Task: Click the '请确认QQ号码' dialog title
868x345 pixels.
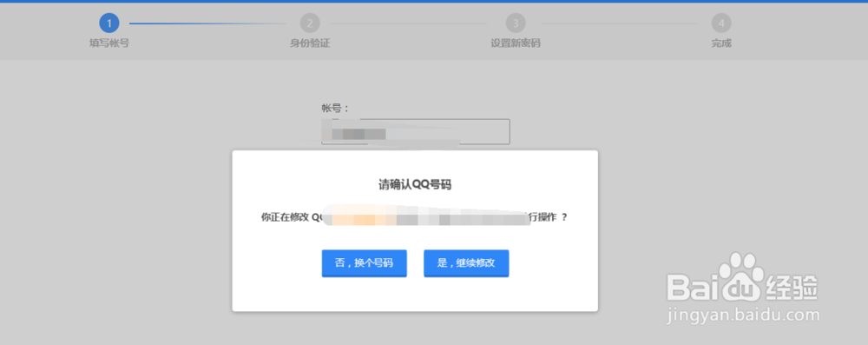Action: click(415, 185)
